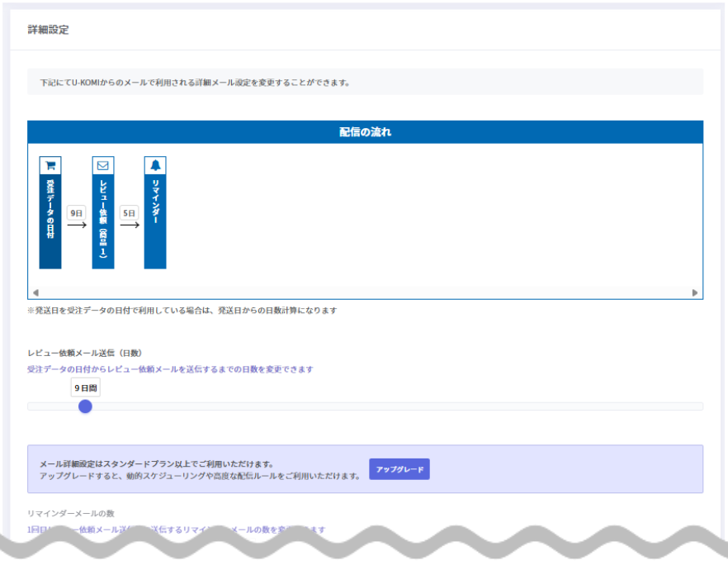The image size is (728, 570).
Task: Select the 5日 interval badge
Action: point(130,212)
